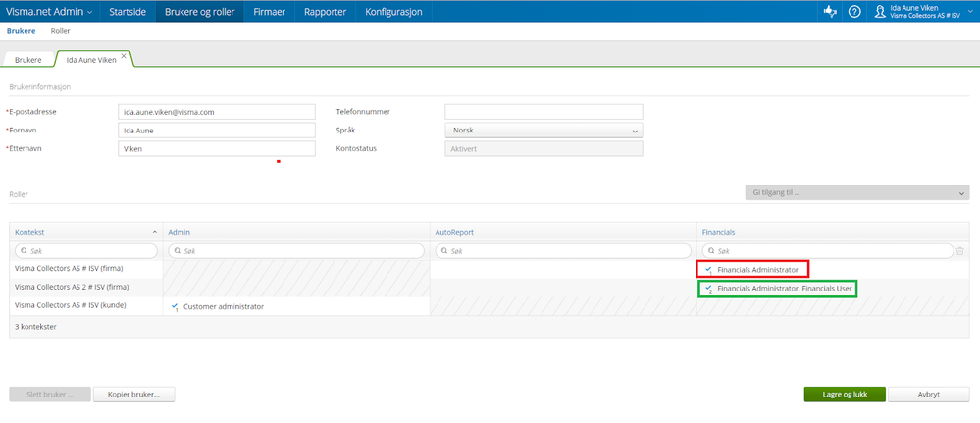980x423 pixels.
Task: Select the Brukere submenu link
Action: tap(22, 31)
